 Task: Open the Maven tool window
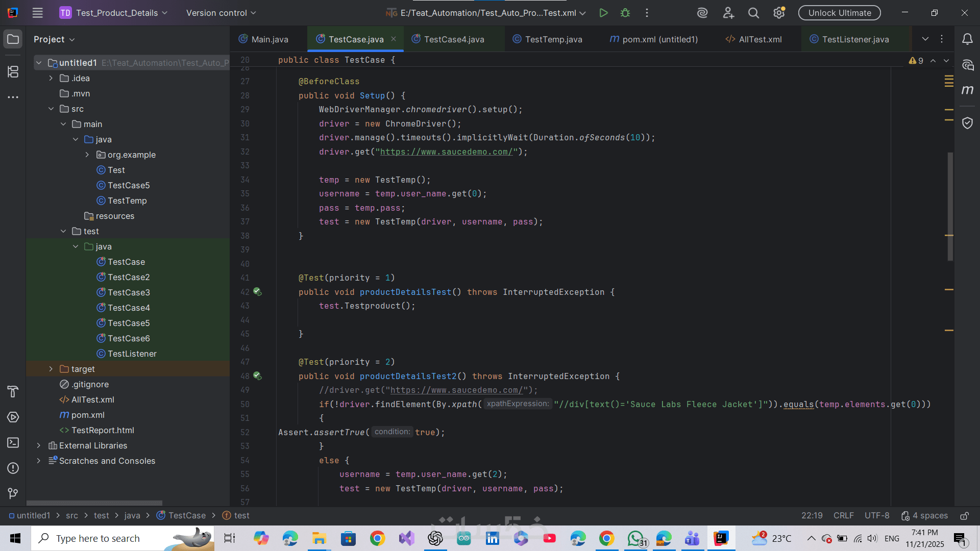tap(967, 90)
